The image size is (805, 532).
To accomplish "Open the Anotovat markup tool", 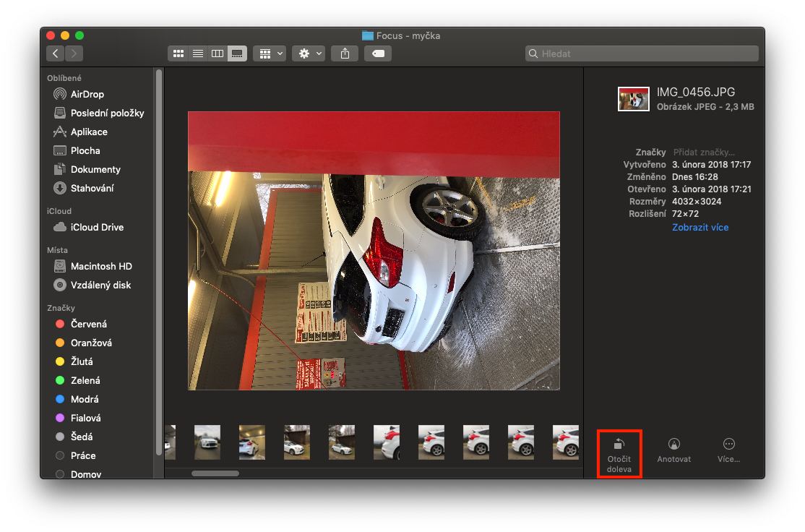I will [673, 445].
